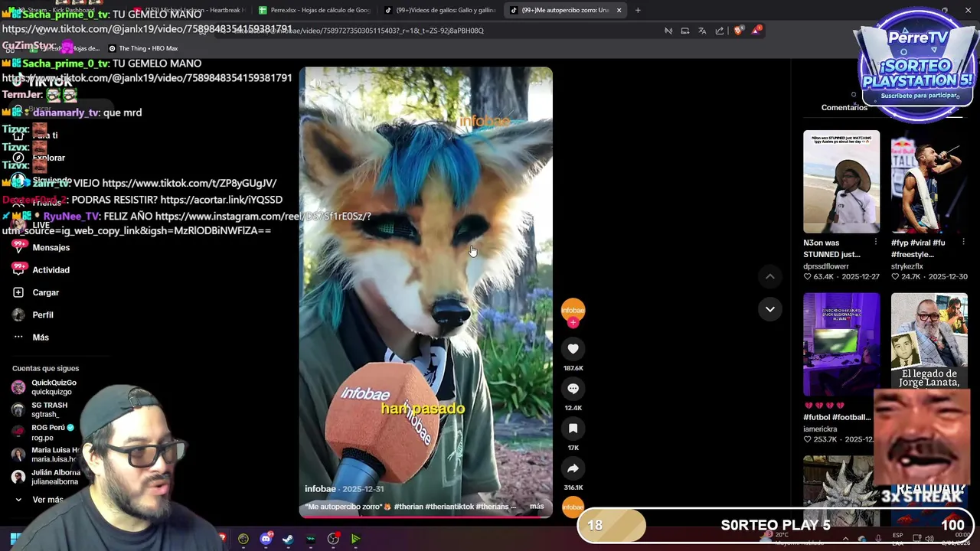
Task: Like the infobae fox video
Action: [x=573, y=349]
